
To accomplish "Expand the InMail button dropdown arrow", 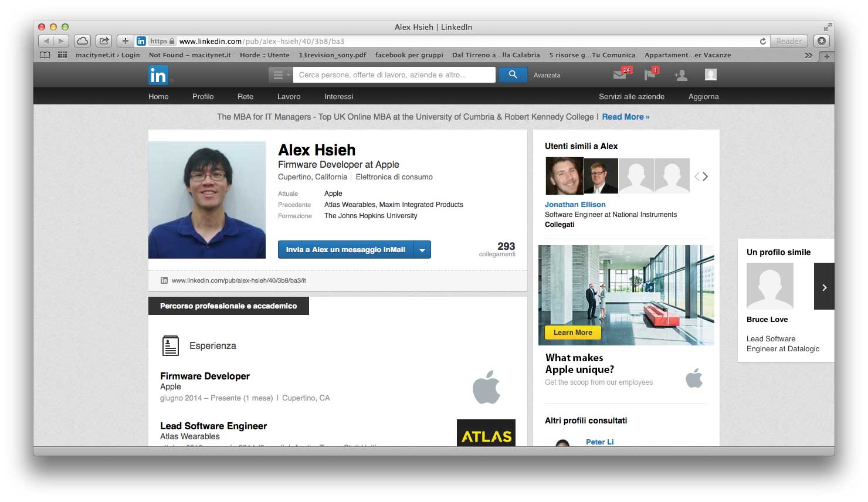I will pos(422,250).
